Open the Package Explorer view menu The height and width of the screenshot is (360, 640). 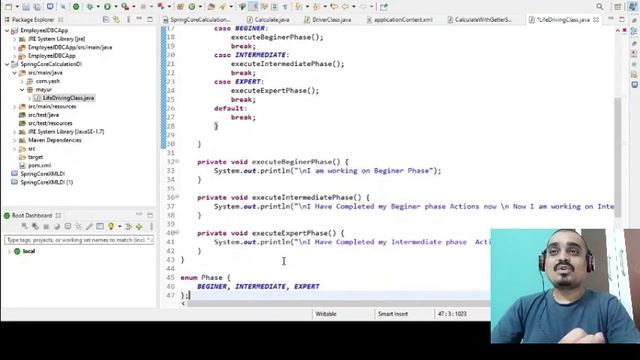point(129,20)
